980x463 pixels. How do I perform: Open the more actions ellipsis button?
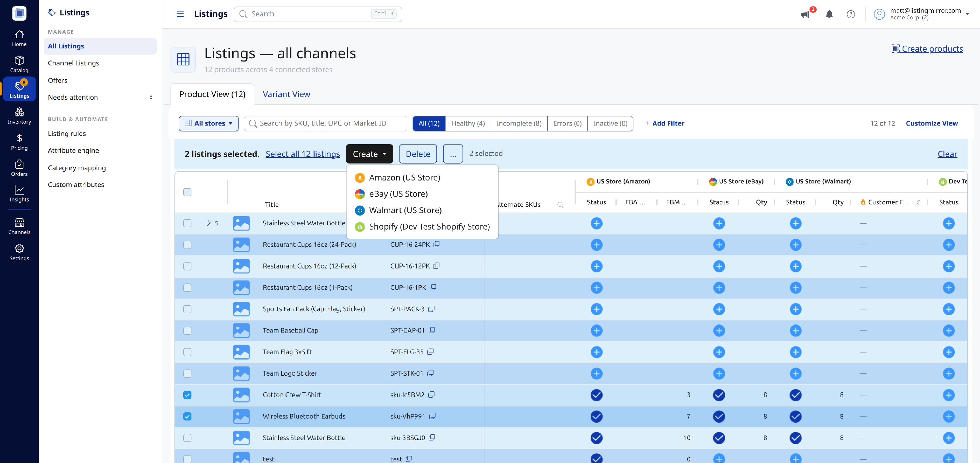pos(453,154)
